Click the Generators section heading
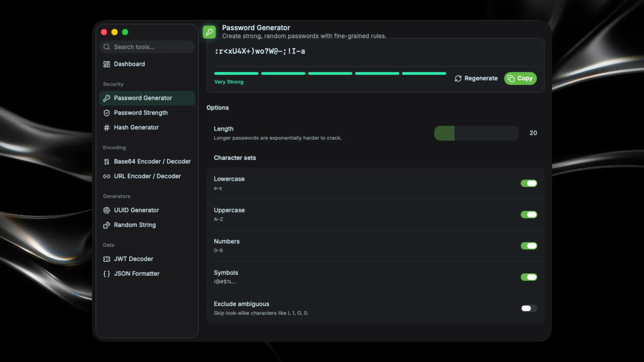The image size is (644, 362). [117, 196]
